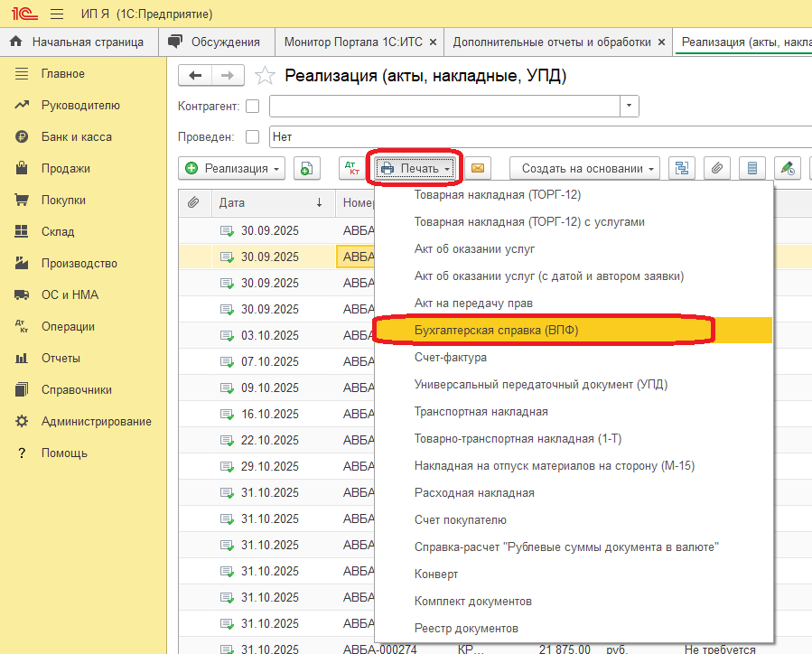
Task: Expand the Контрагент field dropdown arrow
Action: tap(629, 107)
